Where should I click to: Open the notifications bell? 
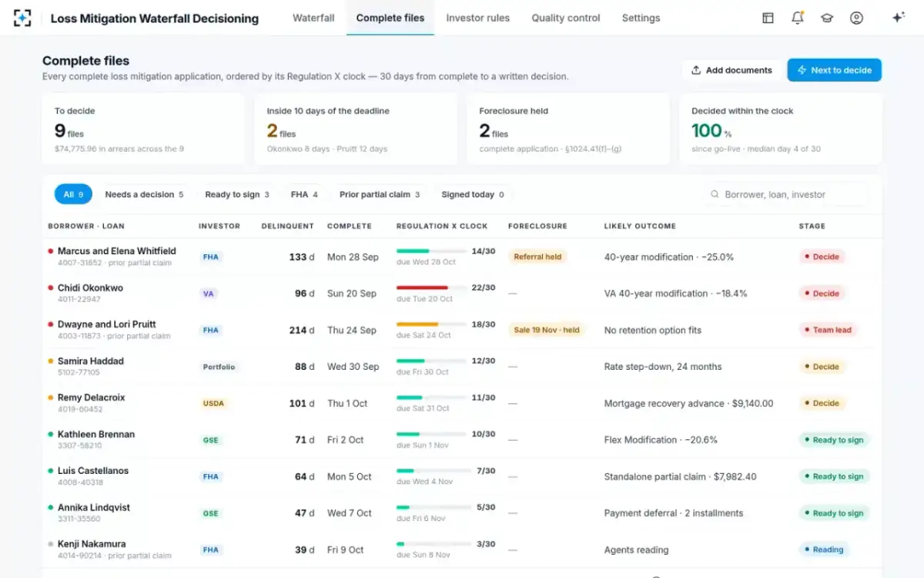[798, 18]
